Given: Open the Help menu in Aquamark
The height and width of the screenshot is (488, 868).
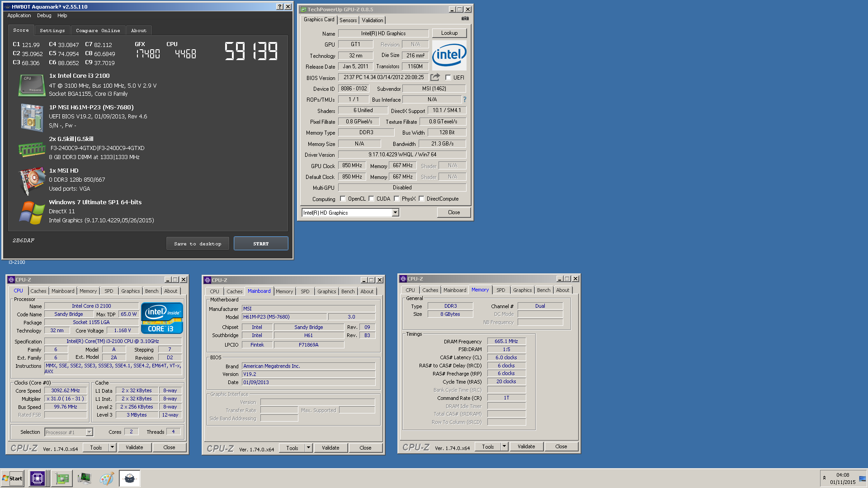Looking at the screenshot, I should pyautogui.click(x=62, y=15).
